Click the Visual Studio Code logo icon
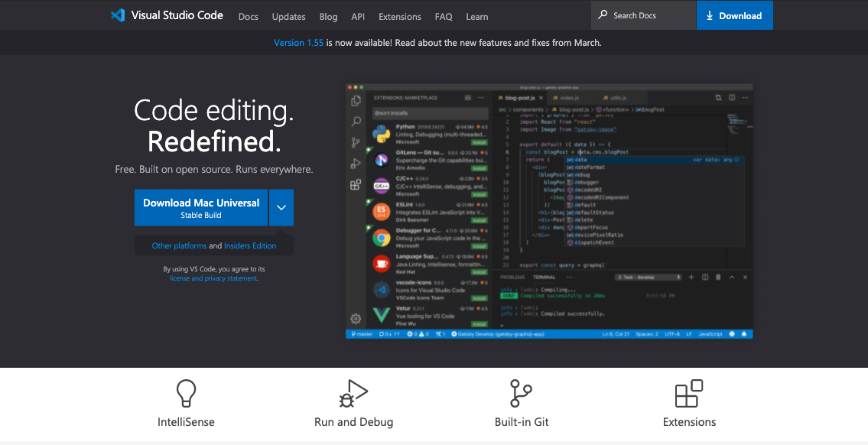868x445 pixels. (x=117, y=15)
